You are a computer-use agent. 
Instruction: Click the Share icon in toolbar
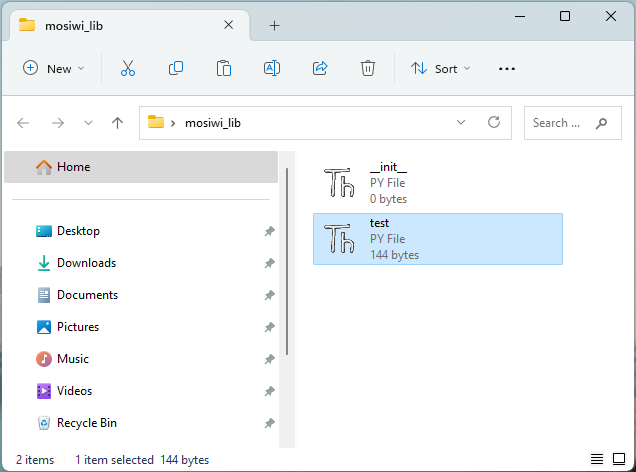(320, 69)
